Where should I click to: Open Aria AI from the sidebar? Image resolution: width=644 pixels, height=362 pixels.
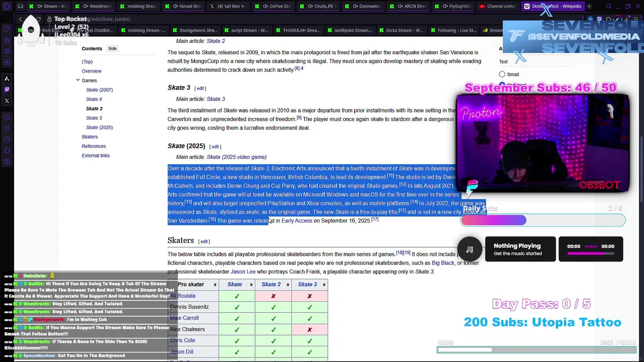click(x=7, y=78)
